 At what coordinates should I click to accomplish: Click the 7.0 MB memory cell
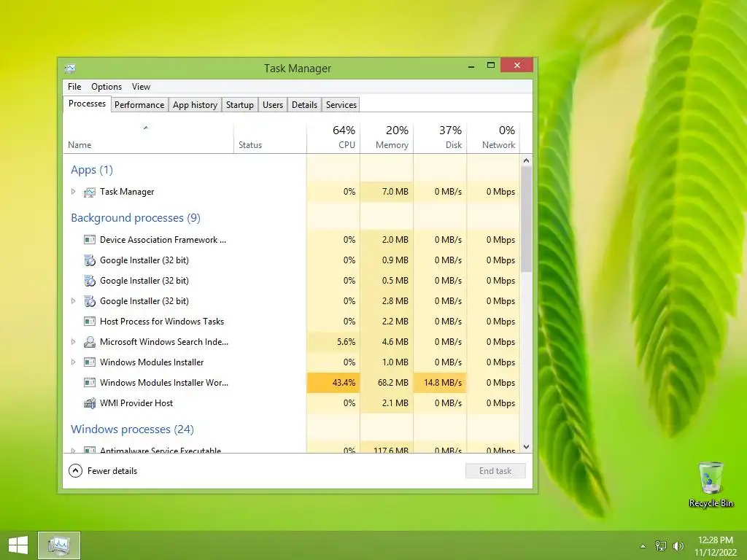pyautogui.click(x=387, y=192)
